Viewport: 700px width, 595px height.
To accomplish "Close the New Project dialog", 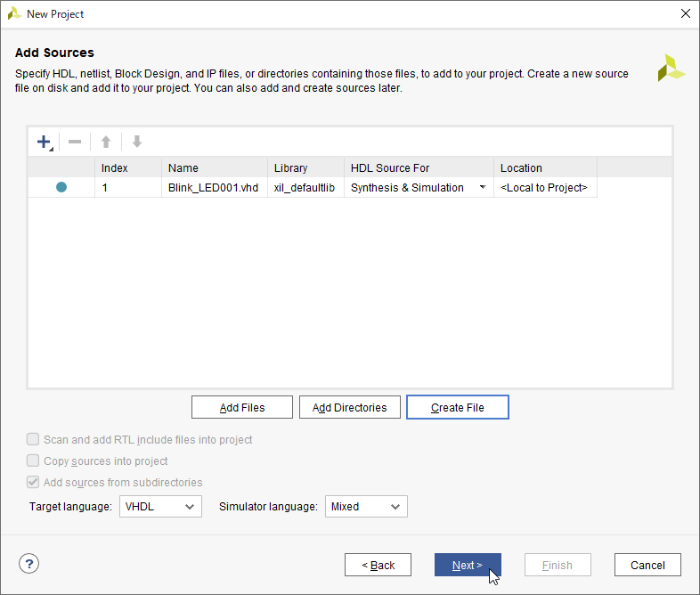I will point(685,13).
